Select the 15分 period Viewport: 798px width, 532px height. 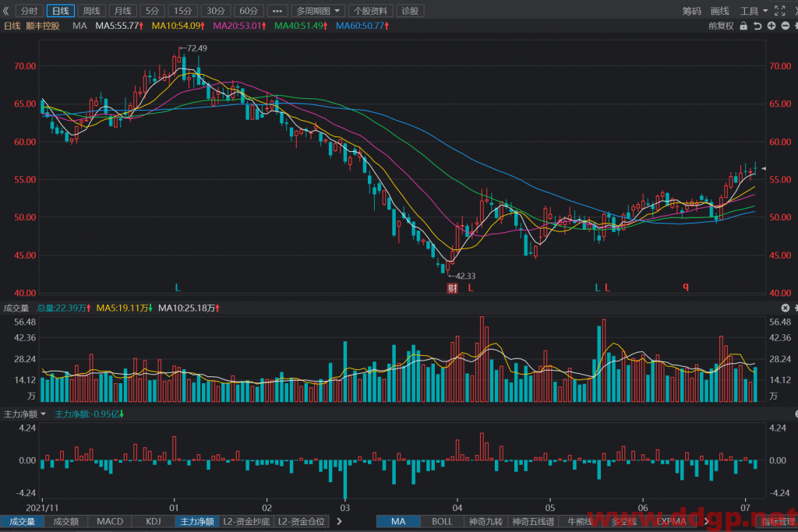point(182,11)
